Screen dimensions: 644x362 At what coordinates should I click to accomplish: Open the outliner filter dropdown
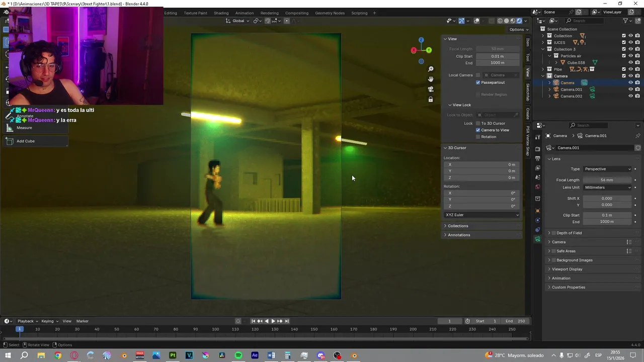coord(627,21)
